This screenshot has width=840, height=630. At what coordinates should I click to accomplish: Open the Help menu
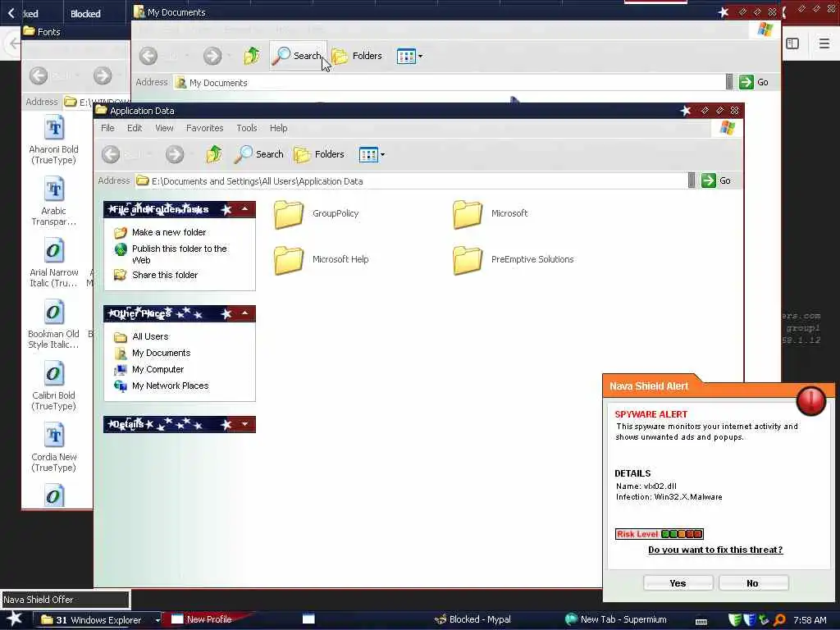[x=279, y=128]
